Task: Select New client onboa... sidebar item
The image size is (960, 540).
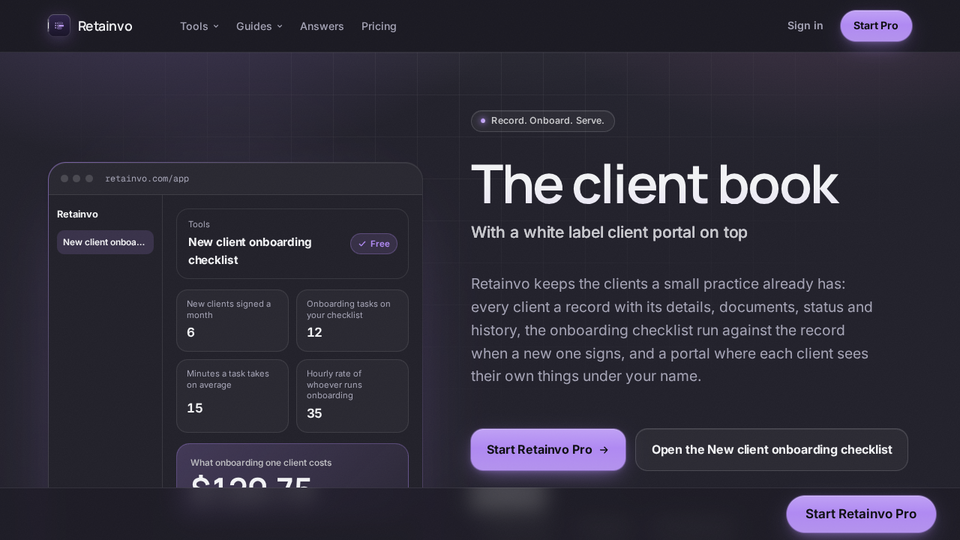Action: coord(105,242)
